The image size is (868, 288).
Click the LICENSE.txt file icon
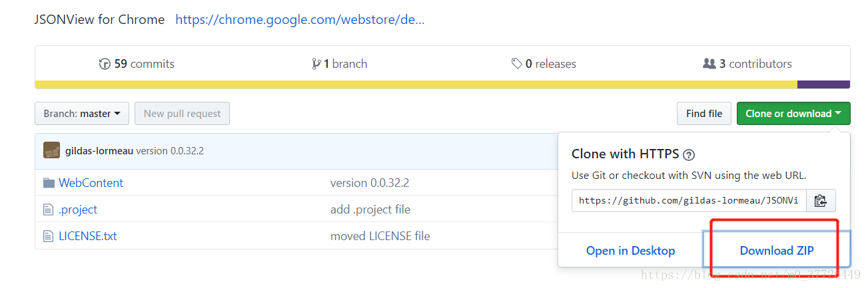point(48,236)
